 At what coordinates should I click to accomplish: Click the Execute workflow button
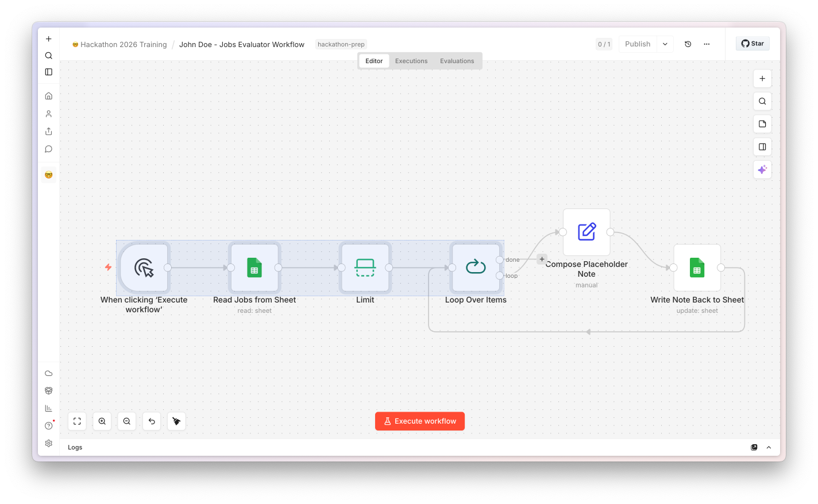coord(420,421)
